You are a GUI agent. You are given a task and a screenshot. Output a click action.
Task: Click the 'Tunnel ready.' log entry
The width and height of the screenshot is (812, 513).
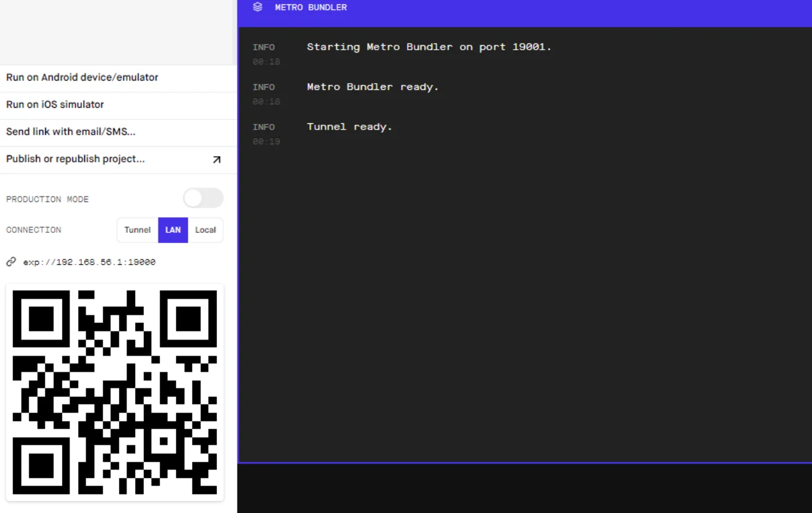(x=350, y=127)
